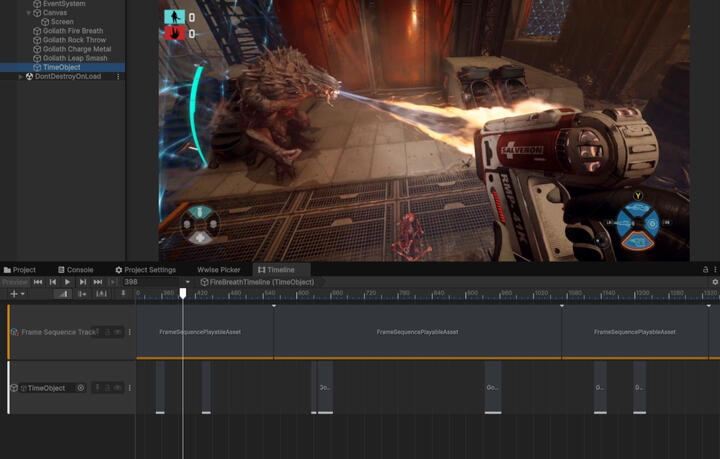Toggle mute on the Frame Sequence Track
The image size is (720, 459).
117,332
